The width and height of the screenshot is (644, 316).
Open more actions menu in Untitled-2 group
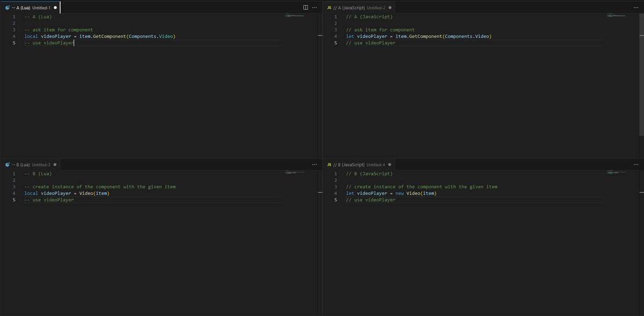pyautogui.click(x=637, y=8)
